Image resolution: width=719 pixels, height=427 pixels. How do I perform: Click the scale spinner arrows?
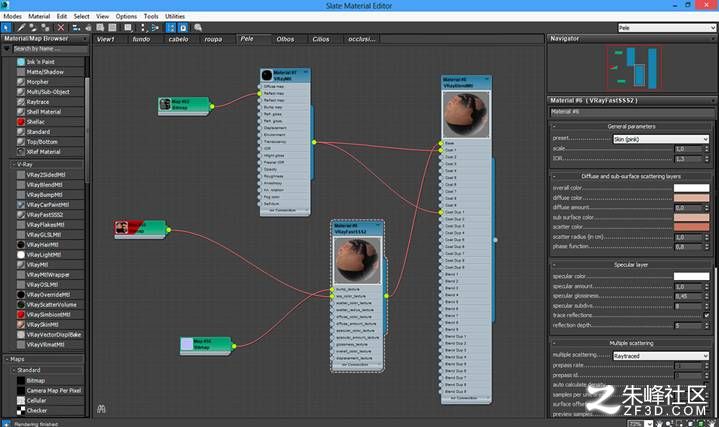[x=707, y=149]
